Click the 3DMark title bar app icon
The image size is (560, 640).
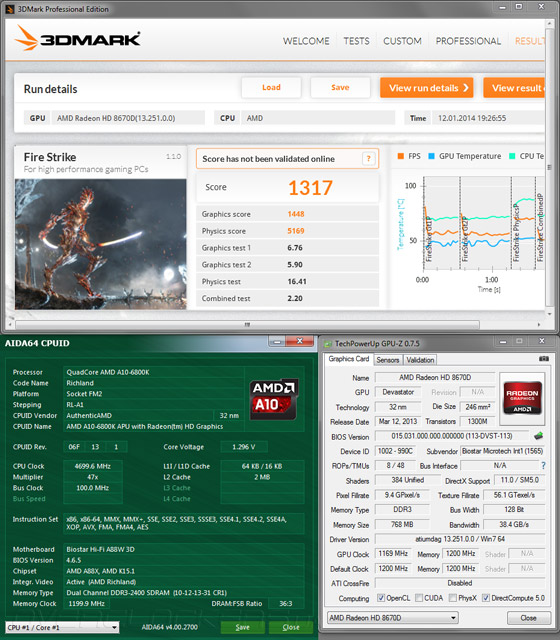click(x=10, y=9)
